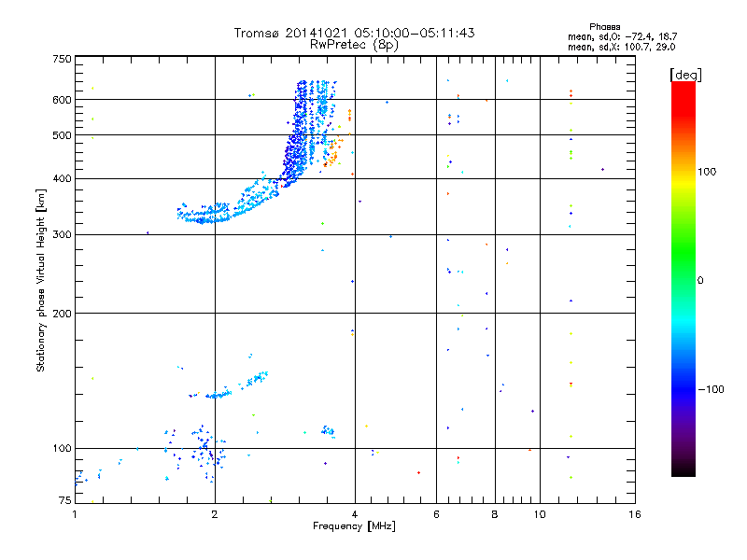The height and width of the screenshot is (560, 747).
Task: Click the '[deg]' colorbar unit label
Action: 685,75
